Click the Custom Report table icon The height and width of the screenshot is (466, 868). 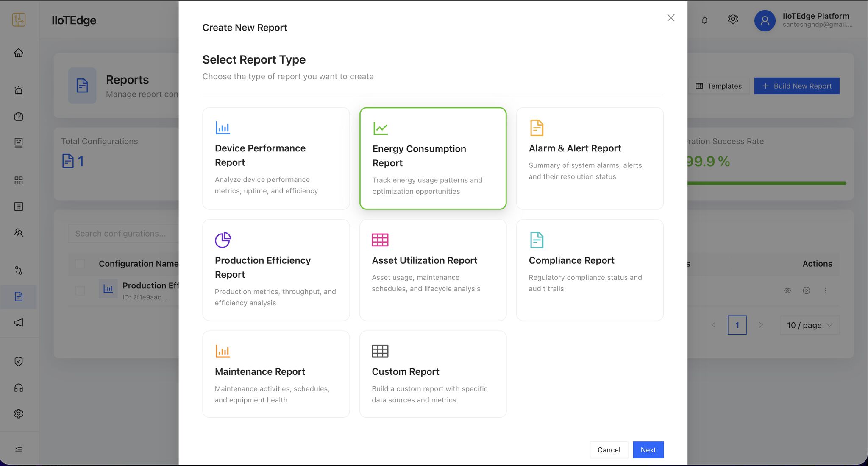tap(380, 351)
